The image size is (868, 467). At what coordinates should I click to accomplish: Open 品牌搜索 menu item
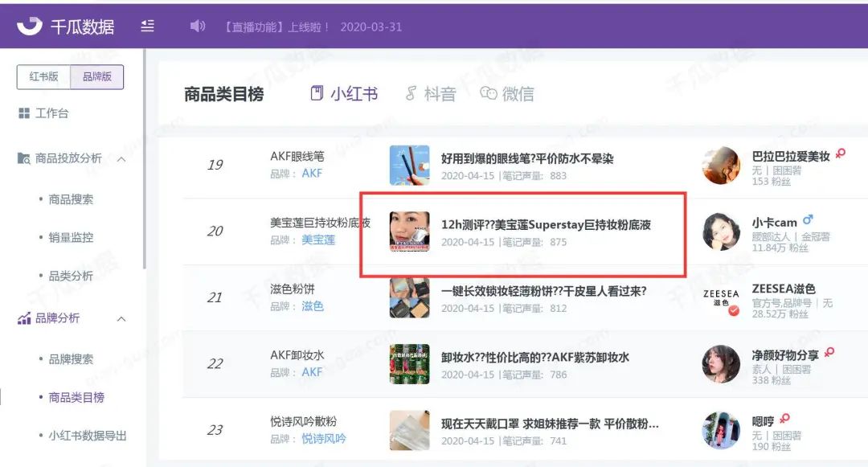[71, 359]
